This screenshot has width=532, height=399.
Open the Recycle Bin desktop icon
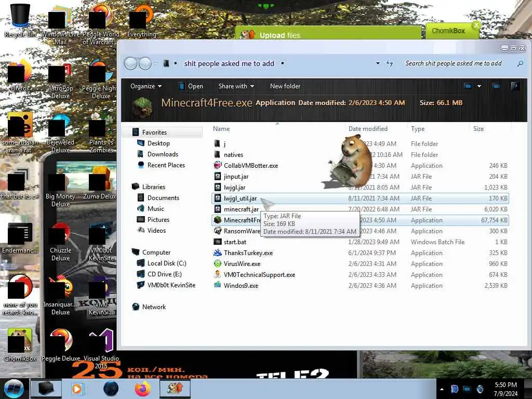tap(20, 20)
